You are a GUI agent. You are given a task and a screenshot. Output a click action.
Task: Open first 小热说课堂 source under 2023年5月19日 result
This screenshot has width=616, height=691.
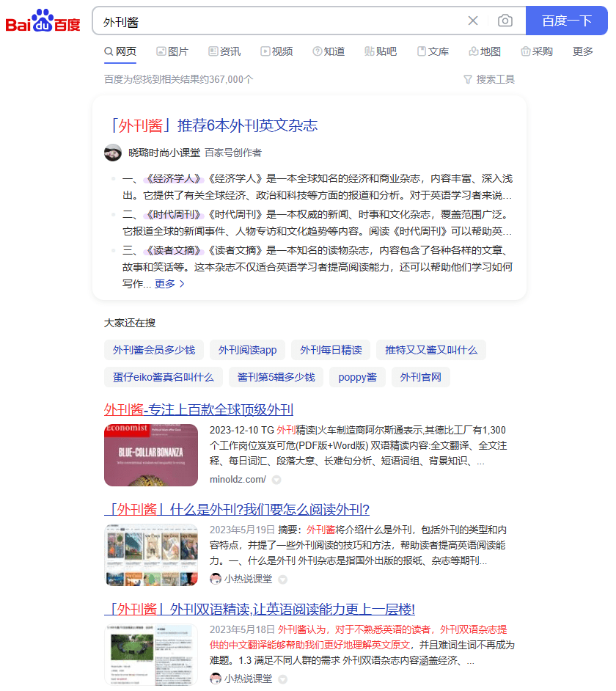tap(248, 579)
